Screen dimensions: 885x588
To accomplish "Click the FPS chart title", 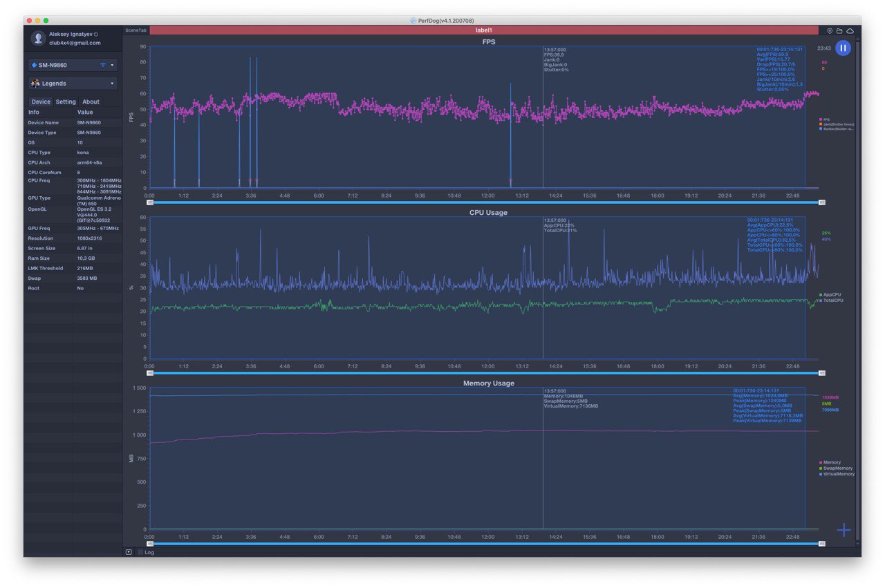I will pyautogui.click(x=489, y=41).
